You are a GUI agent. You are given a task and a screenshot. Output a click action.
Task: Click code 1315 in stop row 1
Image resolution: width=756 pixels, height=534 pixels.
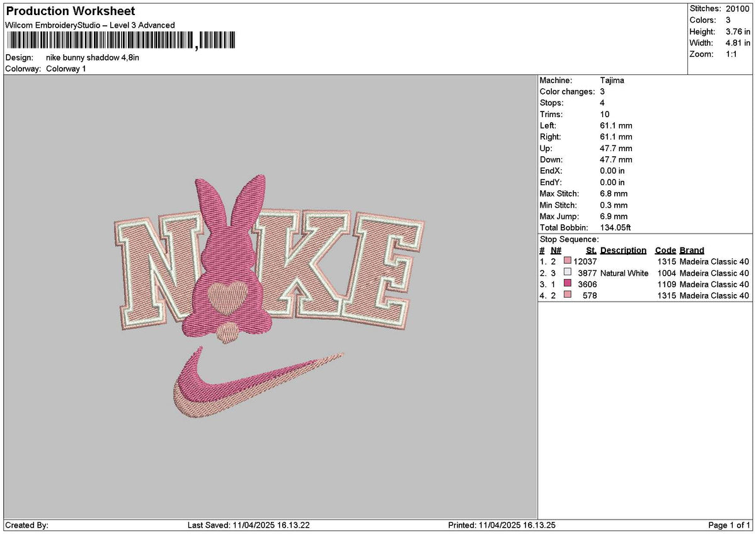tap(666, 261)
